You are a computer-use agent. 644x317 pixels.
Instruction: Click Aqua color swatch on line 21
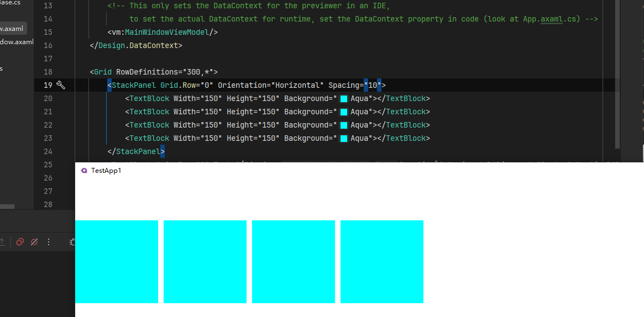(343, 112)
